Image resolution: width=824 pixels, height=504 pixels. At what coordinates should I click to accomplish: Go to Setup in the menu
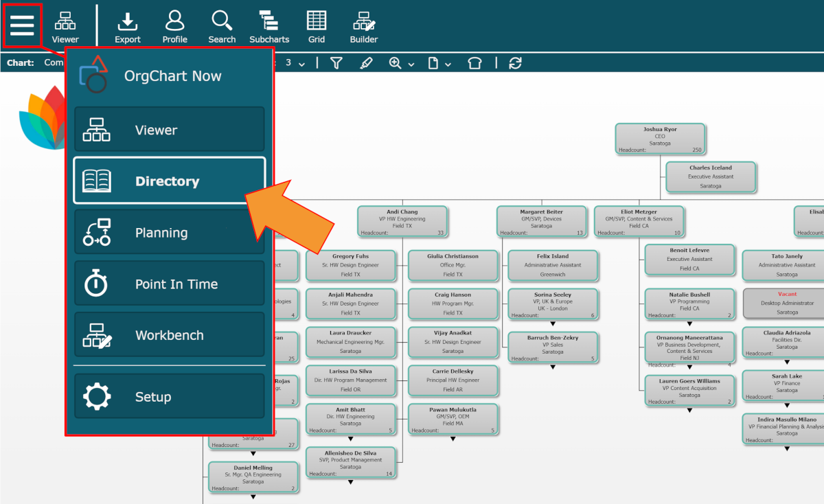click(x=169, y=397)
